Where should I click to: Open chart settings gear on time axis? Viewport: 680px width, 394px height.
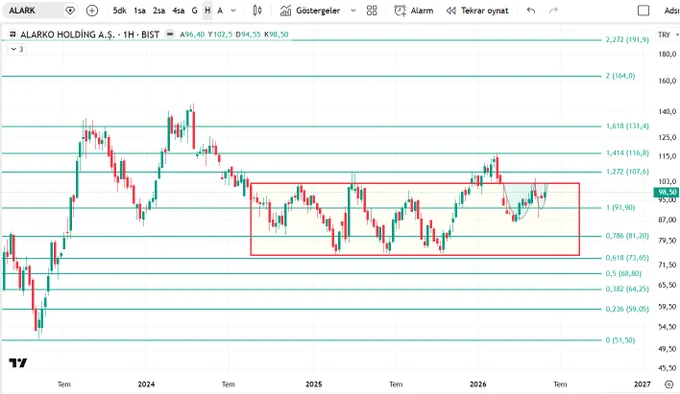click(x=669, y=384)
